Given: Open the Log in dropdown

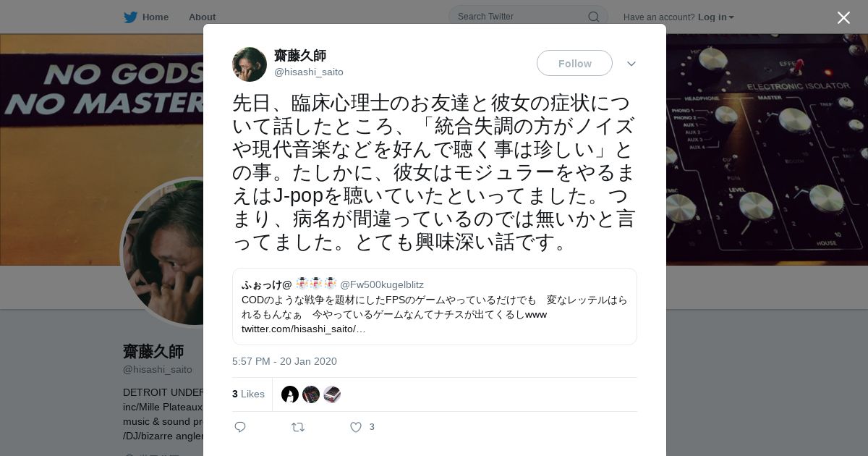Looking at the screenshot, I should coord(716,17).
